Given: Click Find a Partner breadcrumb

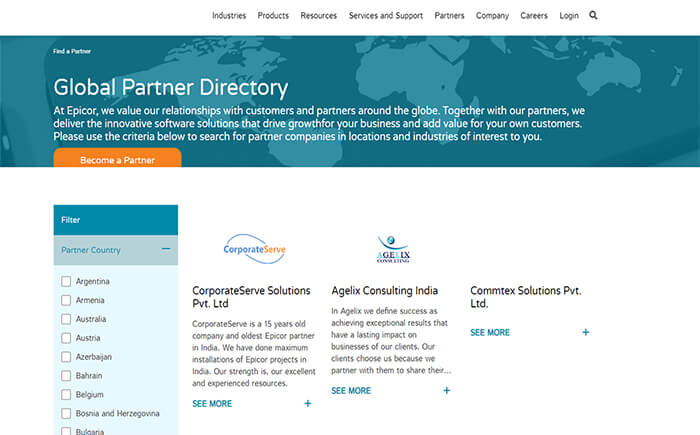Looking at the screenshot, I should click(x=72, y=51).
